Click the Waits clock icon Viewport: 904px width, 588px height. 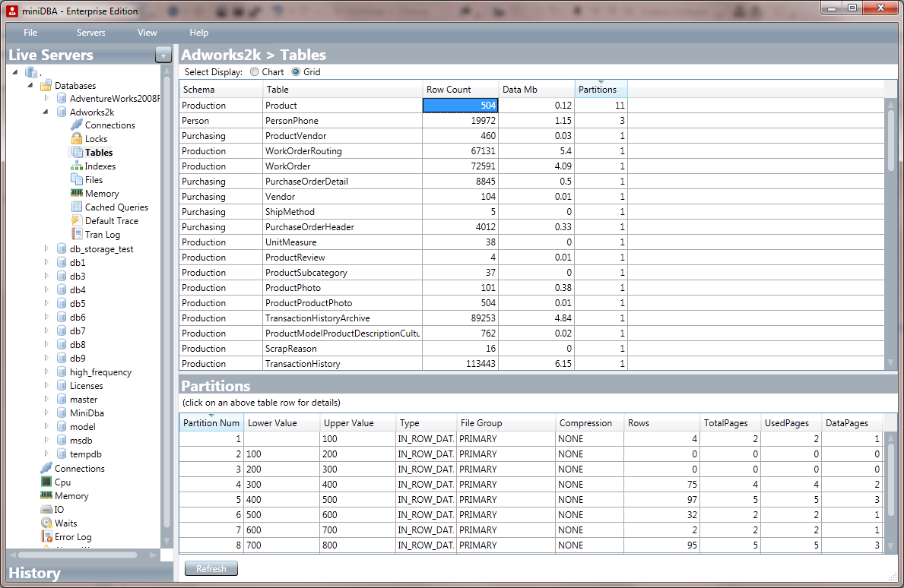point(46,523)
